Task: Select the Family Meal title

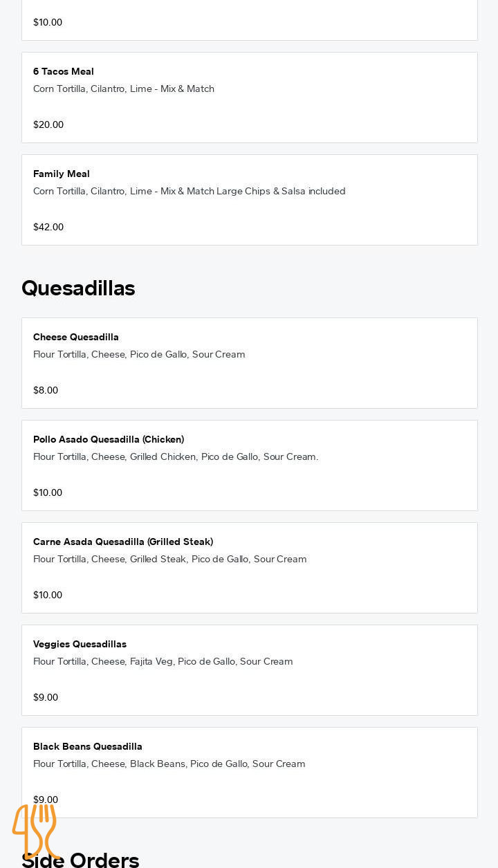Action: tap(62, 174)
